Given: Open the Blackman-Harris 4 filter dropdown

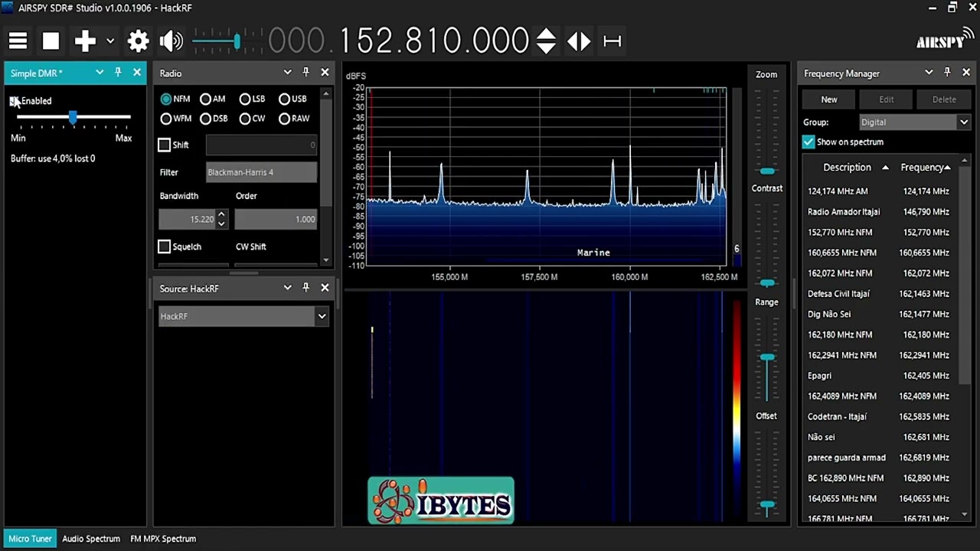Looking at the screenshot, I should click(x=261, y=172).
